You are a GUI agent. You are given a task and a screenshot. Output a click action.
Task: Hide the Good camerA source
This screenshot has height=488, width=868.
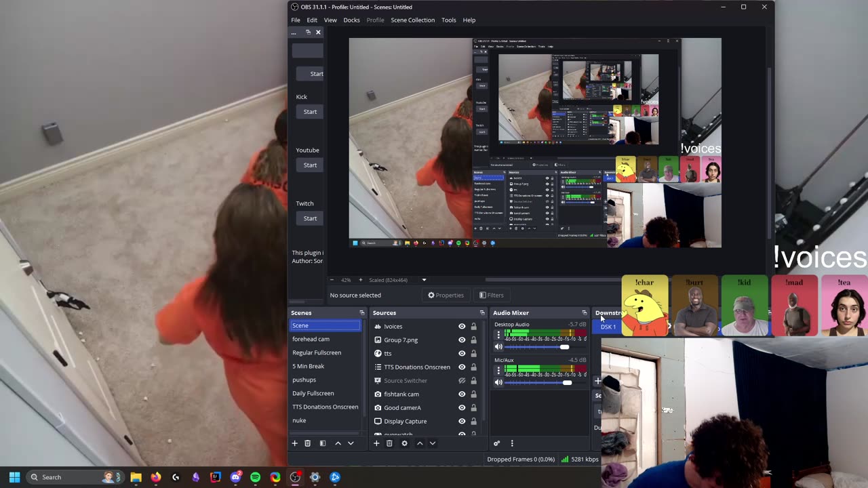point(462,407)
